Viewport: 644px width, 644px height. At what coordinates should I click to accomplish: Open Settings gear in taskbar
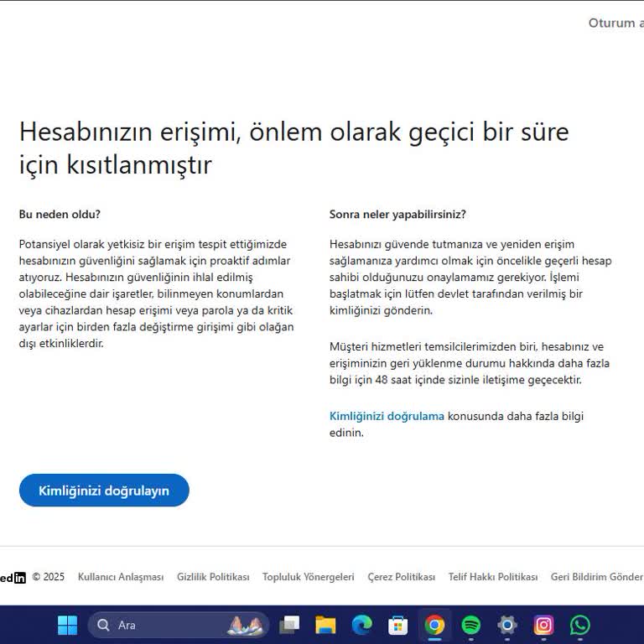tap(507, 625)
